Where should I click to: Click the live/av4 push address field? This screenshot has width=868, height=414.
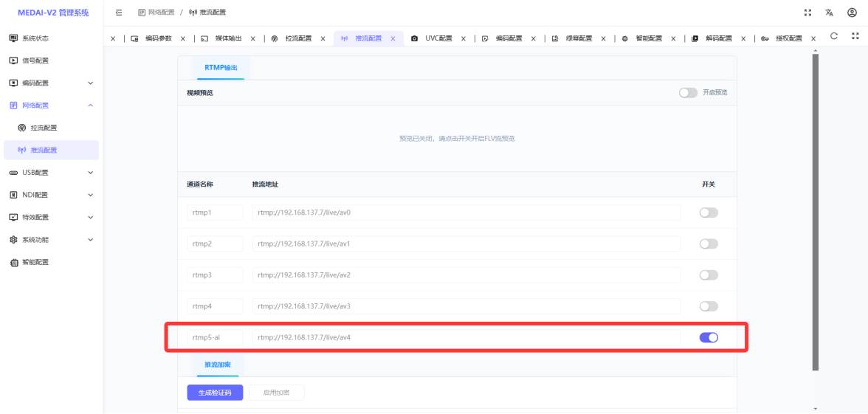click(x=466, y=338)
